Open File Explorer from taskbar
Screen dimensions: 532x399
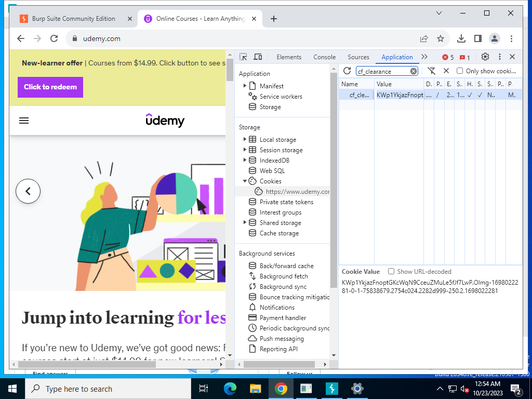click(255, 389)
